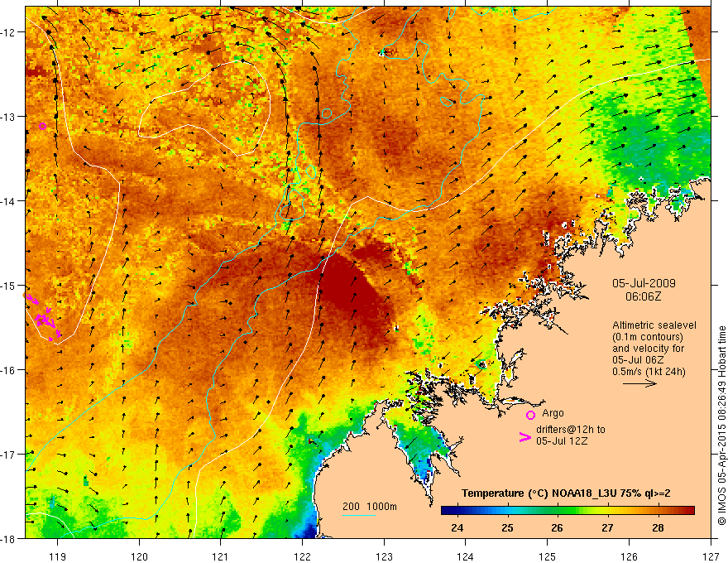Click the text '(0.1m contours)'
The width and height of the screenshot is (728, 563).
tap(647, 337)
